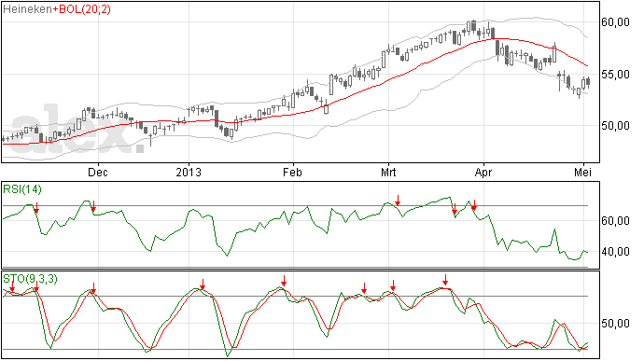Select the 2013 date axis label
This screenshot has height=361, width=644.
point(189,172)
